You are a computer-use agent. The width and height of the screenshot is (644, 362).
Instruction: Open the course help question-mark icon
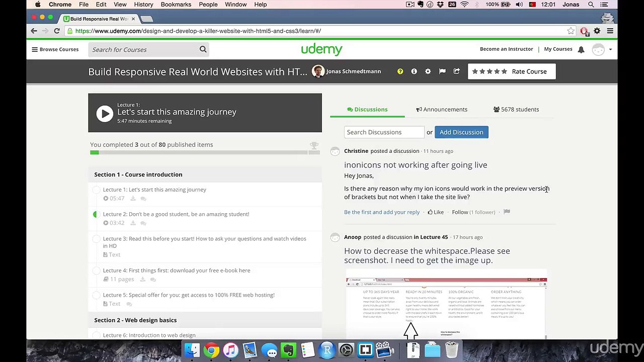point(400,71)
